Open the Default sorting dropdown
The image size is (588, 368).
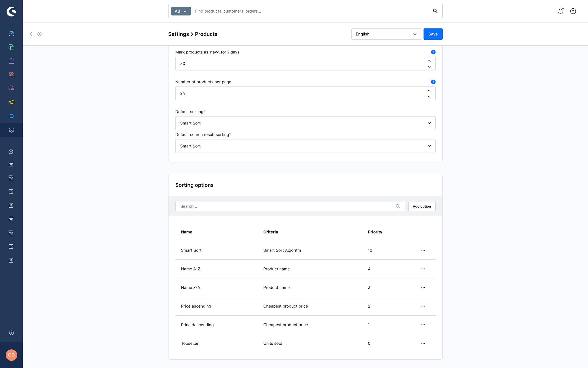pyautogui.click(x=305, y=123)
